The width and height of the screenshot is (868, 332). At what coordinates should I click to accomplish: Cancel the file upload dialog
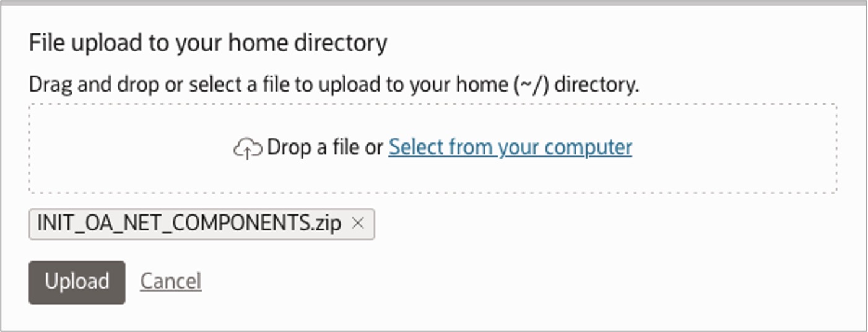click(x=170, y=281)
